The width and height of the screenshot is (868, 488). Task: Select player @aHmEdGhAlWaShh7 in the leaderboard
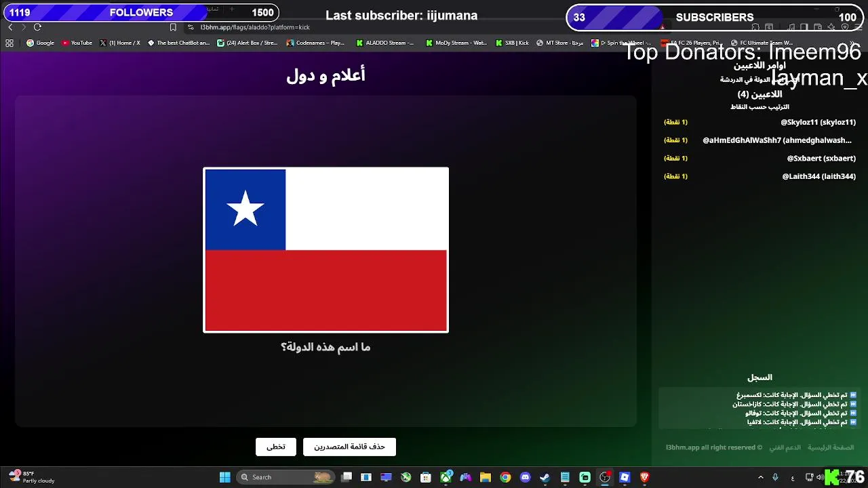tap(759, 140)
